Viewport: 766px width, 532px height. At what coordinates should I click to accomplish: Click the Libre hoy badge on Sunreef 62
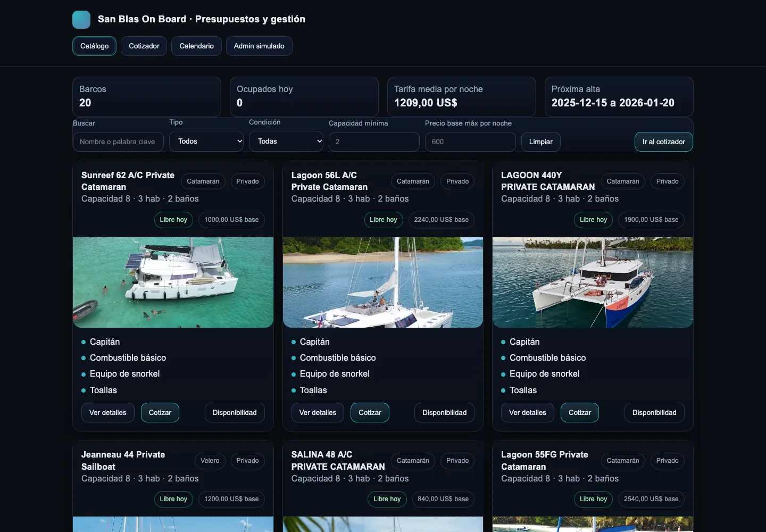[x=173, y=220]
